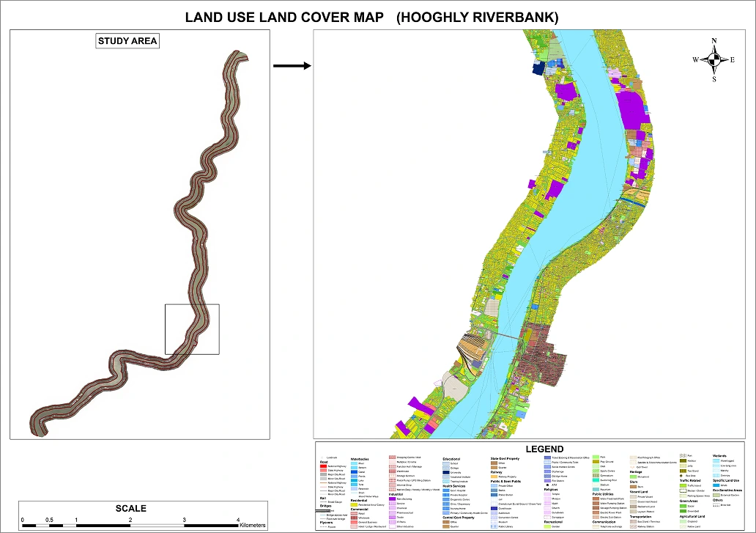Click the Courthouse legend swatch

[x=493, y=509]
